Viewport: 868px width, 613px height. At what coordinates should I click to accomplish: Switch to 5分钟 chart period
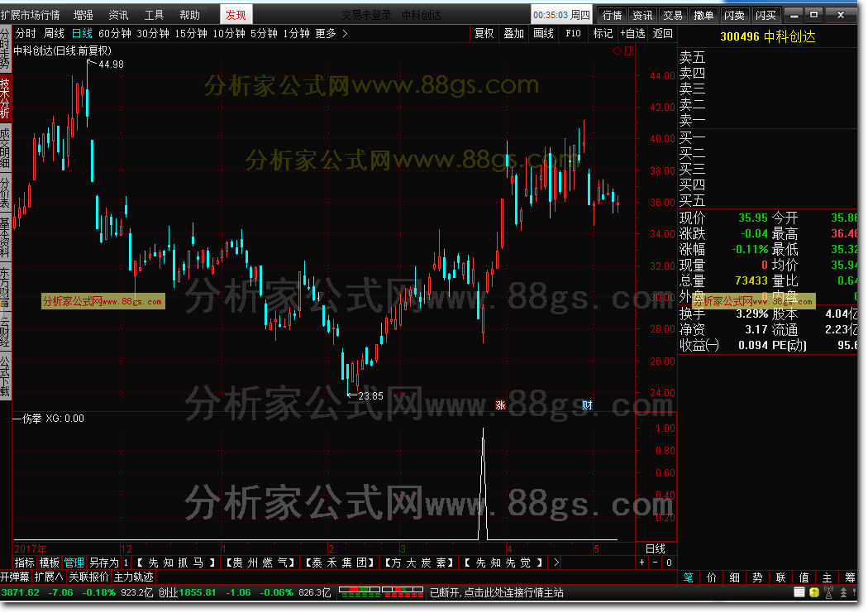pos(264,34)
